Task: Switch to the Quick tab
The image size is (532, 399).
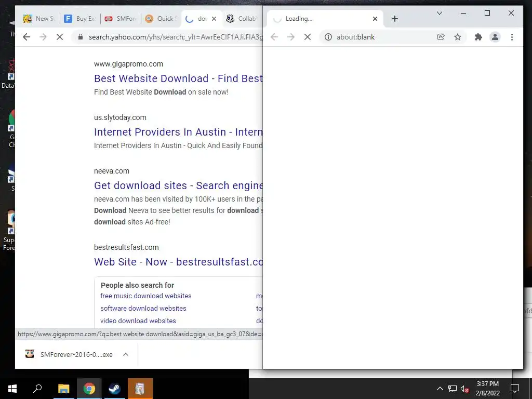Action: 161,19
